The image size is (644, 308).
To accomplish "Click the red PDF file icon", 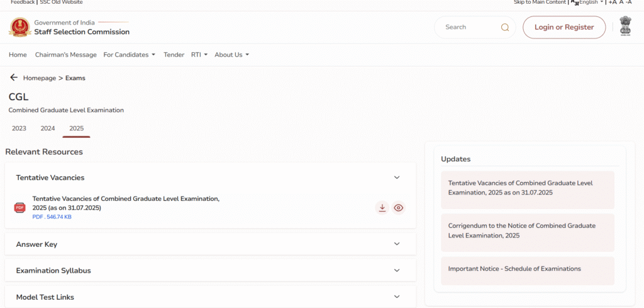I will tap(19, 208).
